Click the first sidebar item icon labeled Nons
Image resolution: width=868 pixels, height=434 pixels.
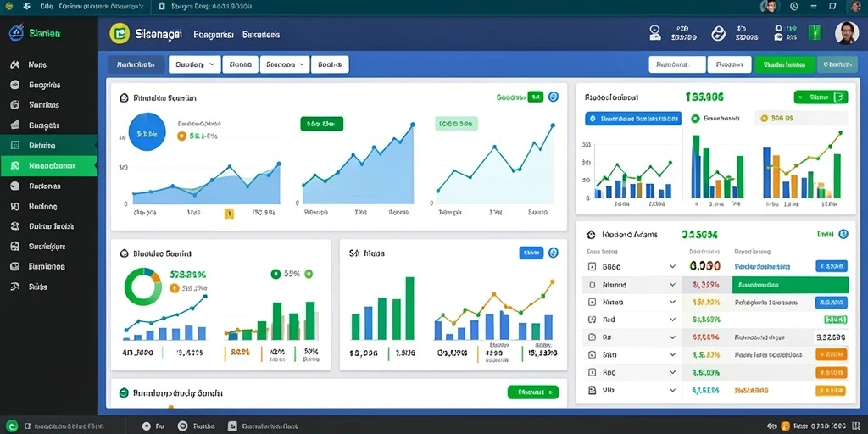coord(15,64)
